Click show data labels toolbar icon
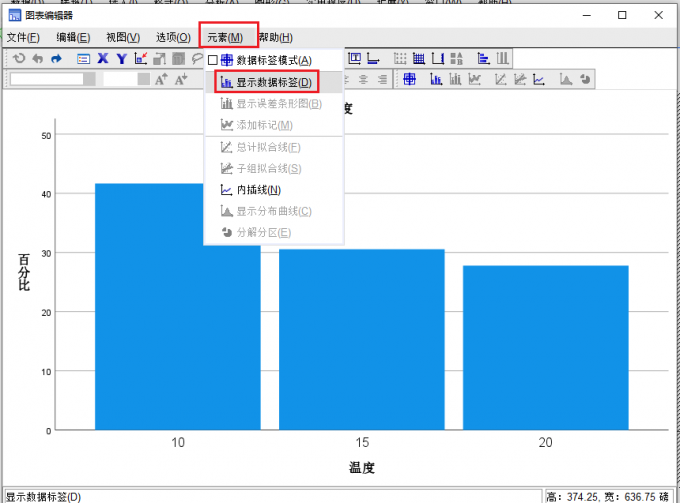This screenshot has height=503, width=680. coord(436,79)
